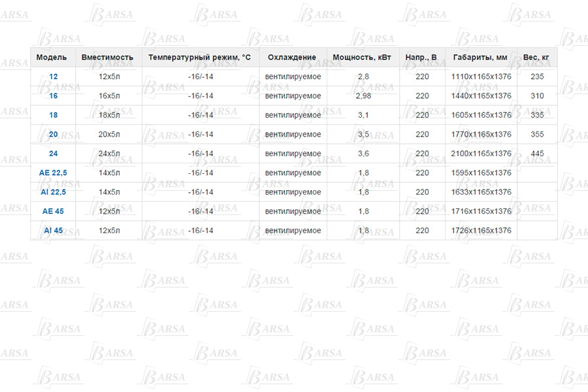This screenshot has height=392, width=588.
Task: Select the AE 45 model link
Action: (53, 212)
